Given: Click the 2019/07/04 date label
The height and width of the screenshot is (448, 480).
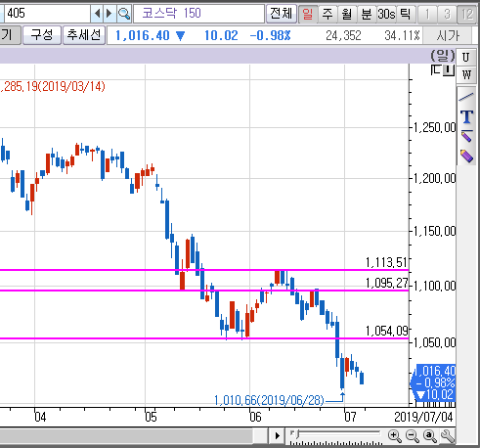Looking at the screenshot, I should pyautogui.click(x=423, y=417).
